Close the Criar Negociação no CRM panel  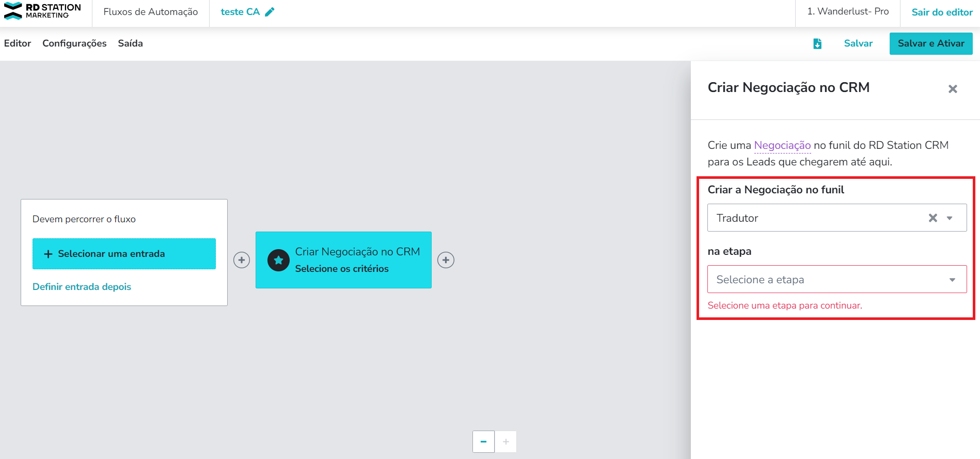pyautogui.click(x=953, y=89)
